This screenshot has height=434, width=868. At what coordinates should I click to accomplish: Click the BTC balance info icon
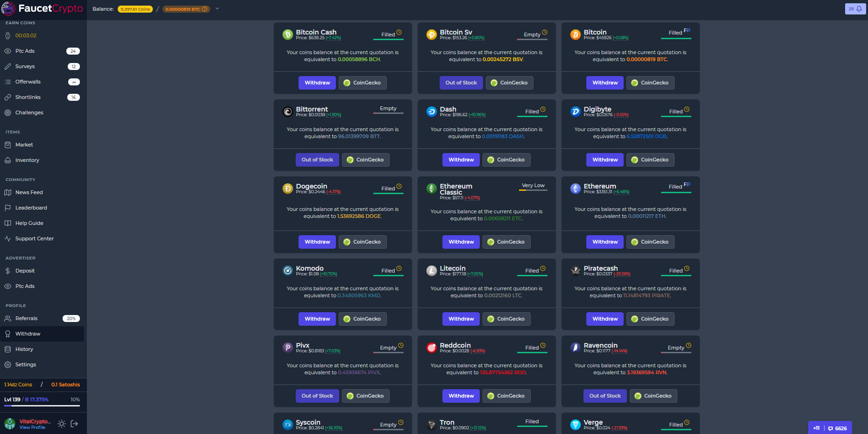(204, 9)
